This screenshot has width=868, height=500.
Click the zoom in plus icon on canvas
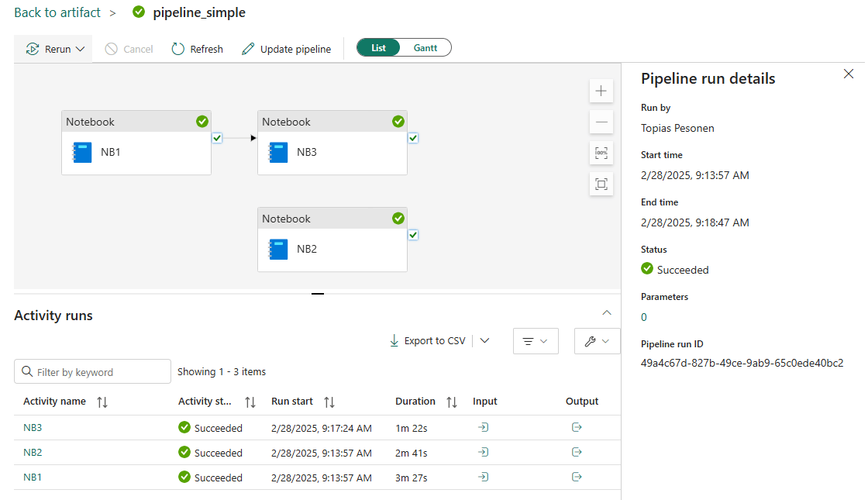point(601,91)
